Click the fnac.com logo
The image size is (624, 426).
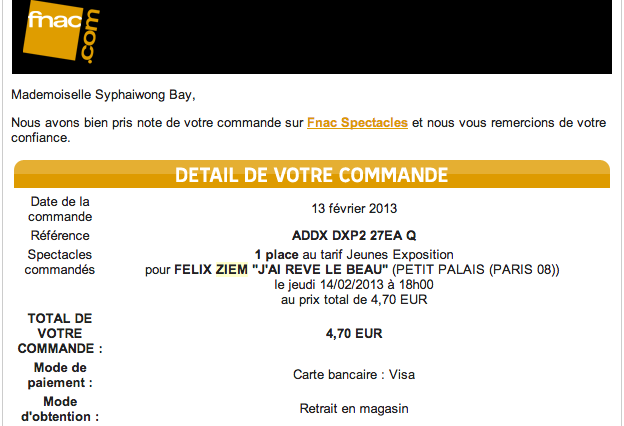[61, 32]
